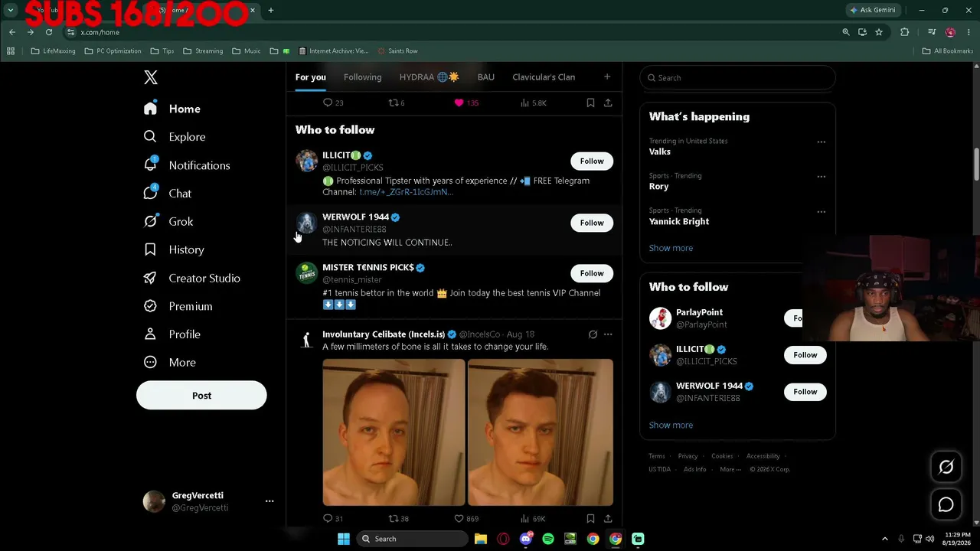Viewport: 980px width, 551px height.
Task: Show hidden system tray icons
Action: click(x=885, y=539)
